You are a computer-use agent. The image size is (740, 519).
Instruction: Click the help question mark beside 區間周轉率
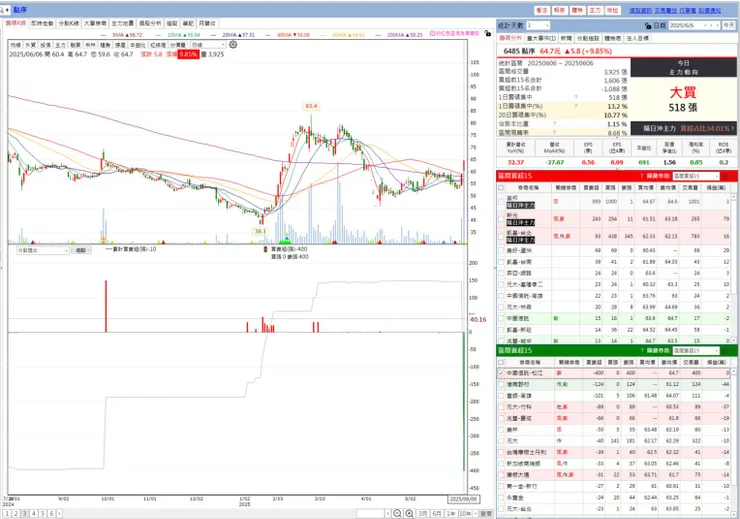[554, 133]
